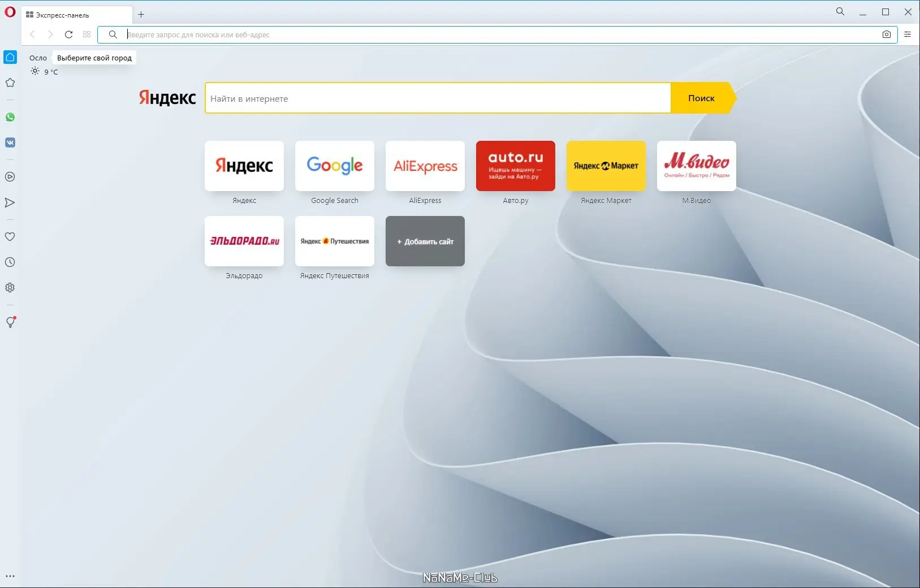Open WhatsApp in the sidebar
Viewport: 920px width, 588px height.
click(x=10, y=117)
